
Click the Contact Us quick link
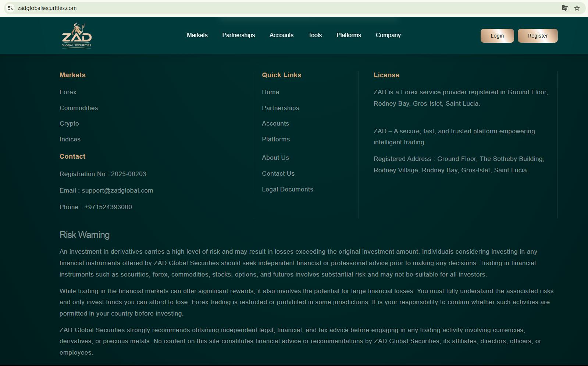278,173
